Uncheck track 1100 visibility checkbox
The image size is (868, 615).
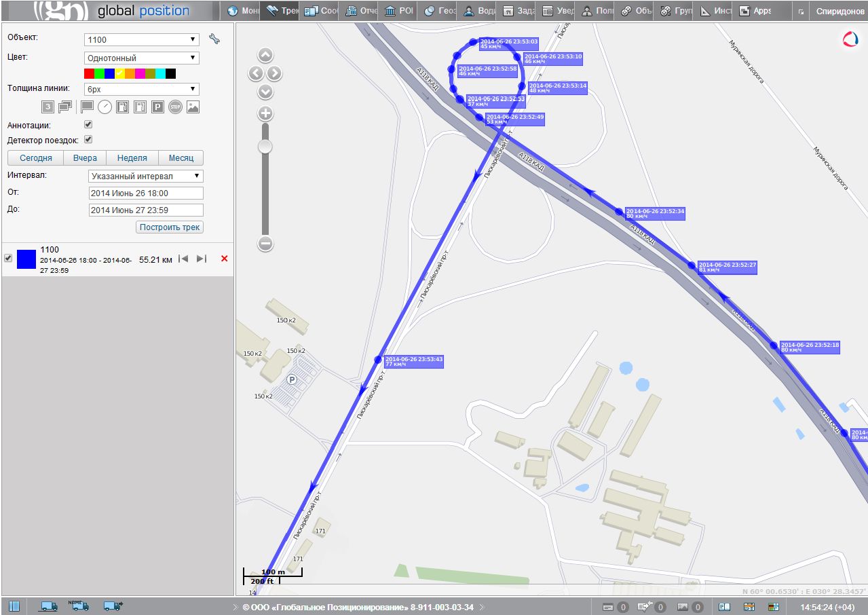point(8,259)
